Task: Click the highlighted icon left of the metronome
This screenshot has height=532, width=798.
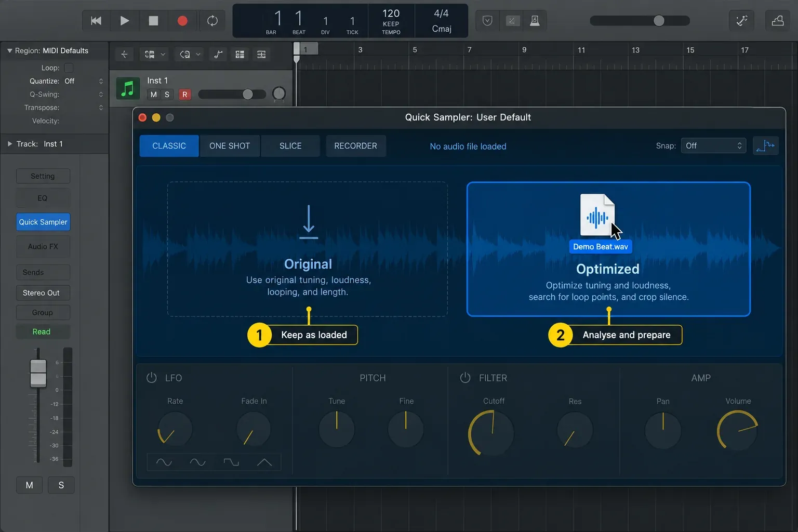Action: click(512, 21)
